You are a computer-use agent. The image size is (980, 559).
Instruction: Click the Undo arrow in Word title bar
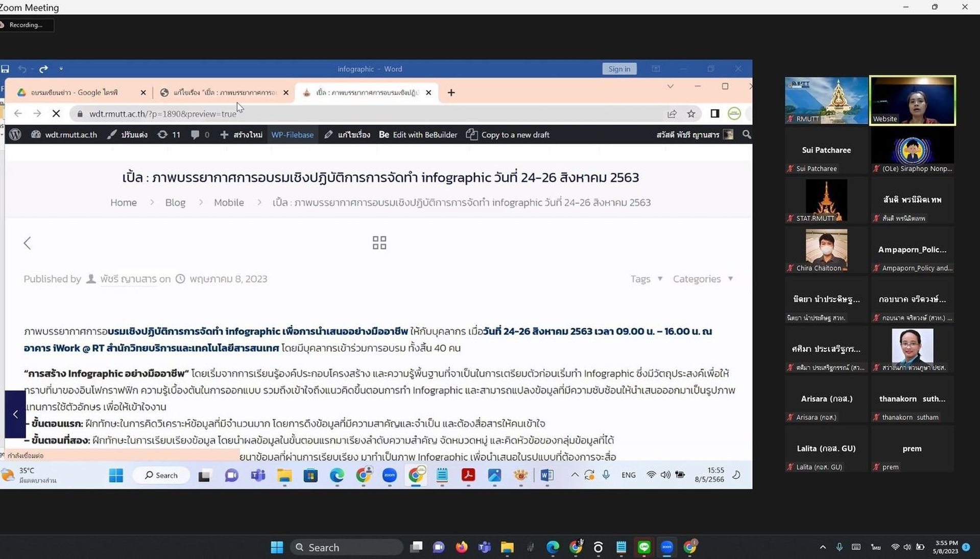(22, 69)
